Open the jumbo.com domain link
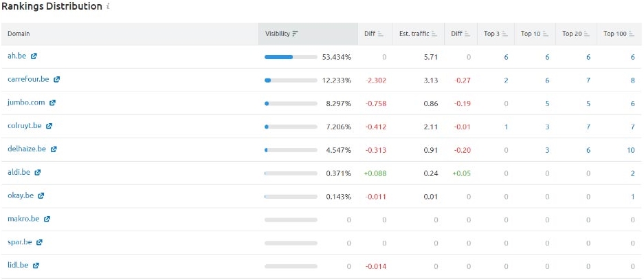This screenshot has width=644, height=280. tap(26, 103)
